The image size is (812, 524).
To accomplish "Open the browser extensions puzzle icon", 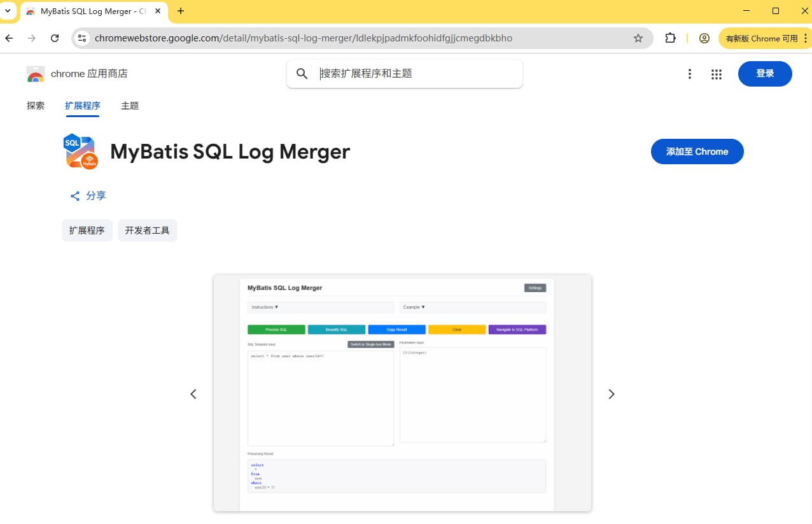I will click(x=670, y=38).
